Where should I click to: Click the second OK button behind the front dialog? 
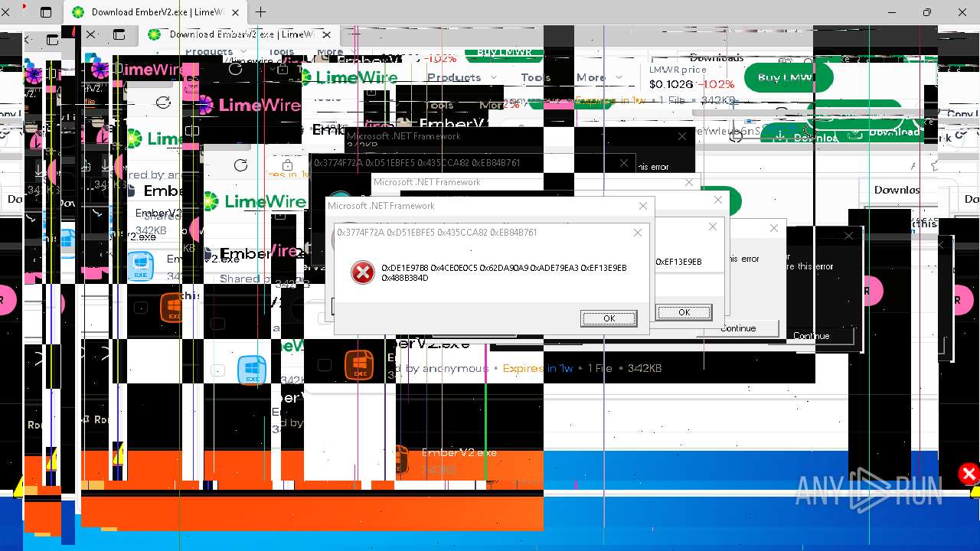point(684,312)
